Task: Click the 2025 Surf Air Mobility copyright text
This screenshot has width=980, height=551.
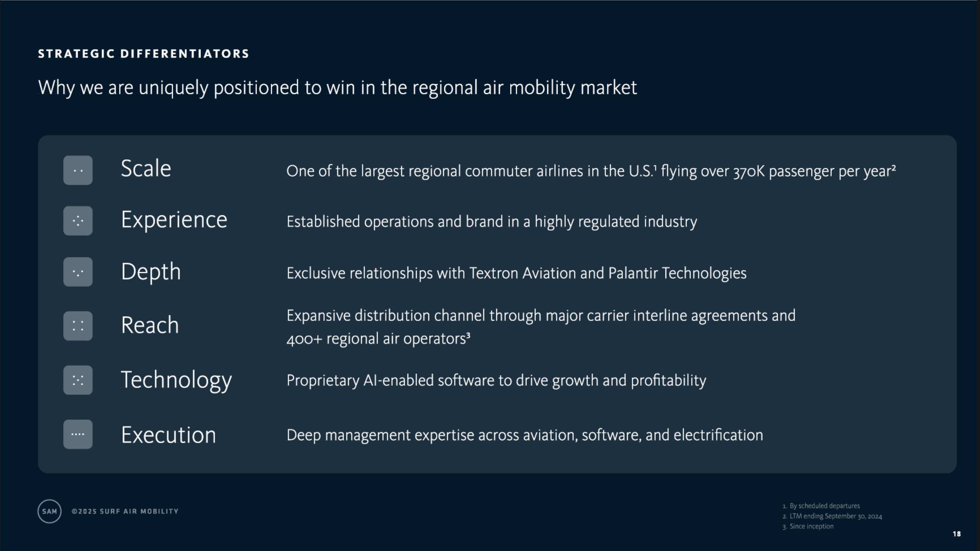Action: coord(125,511)
